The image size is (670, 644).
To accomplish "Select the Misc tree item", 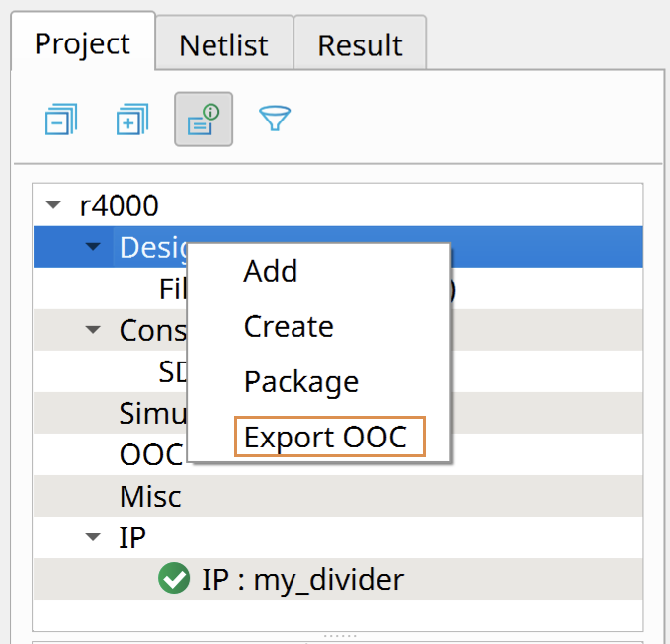I will [150, 496].
